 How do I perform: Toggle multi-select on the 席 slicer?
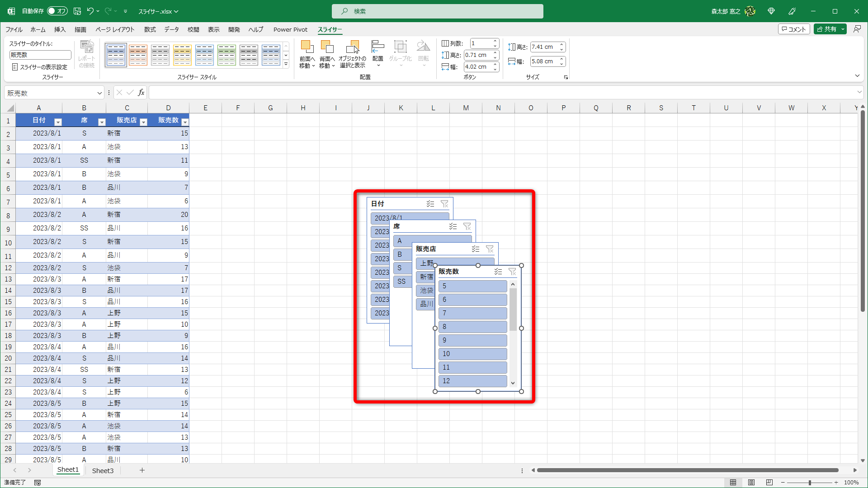point(453,226)
